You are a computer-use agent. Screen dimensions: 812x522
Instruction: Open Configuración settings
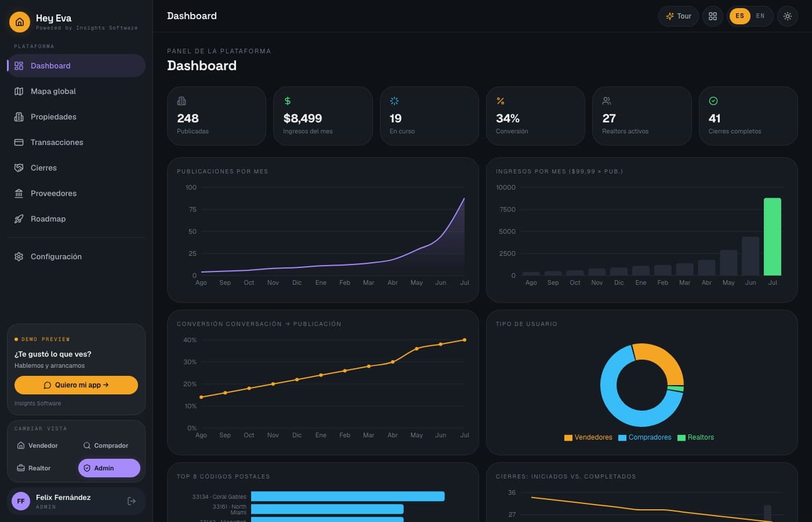point(76,256)
